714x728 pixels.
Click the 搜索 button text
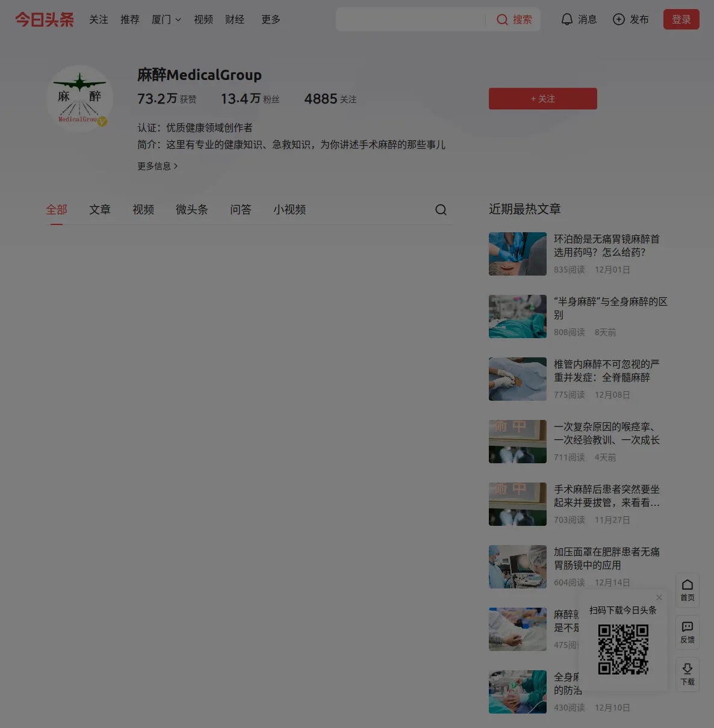[523, 20]
